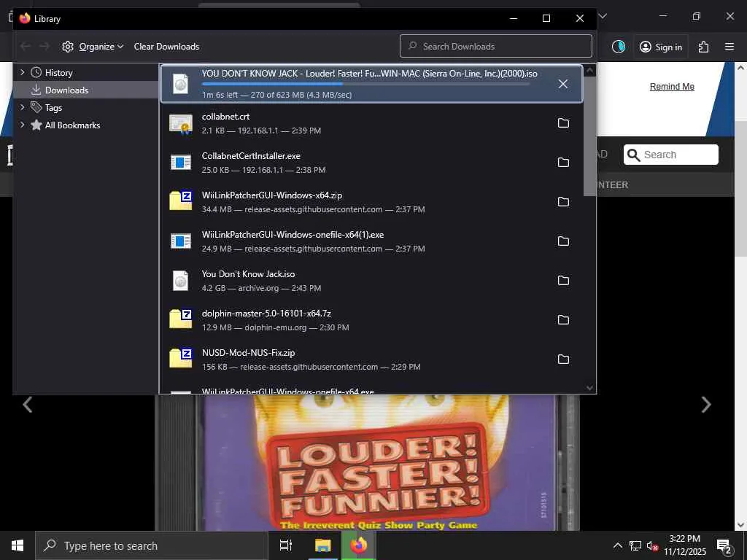Show NUSD-Mod-NUS-Fix.zip in folder
The height and width of the screenshot is (560, 747).
tap(563, 359)
